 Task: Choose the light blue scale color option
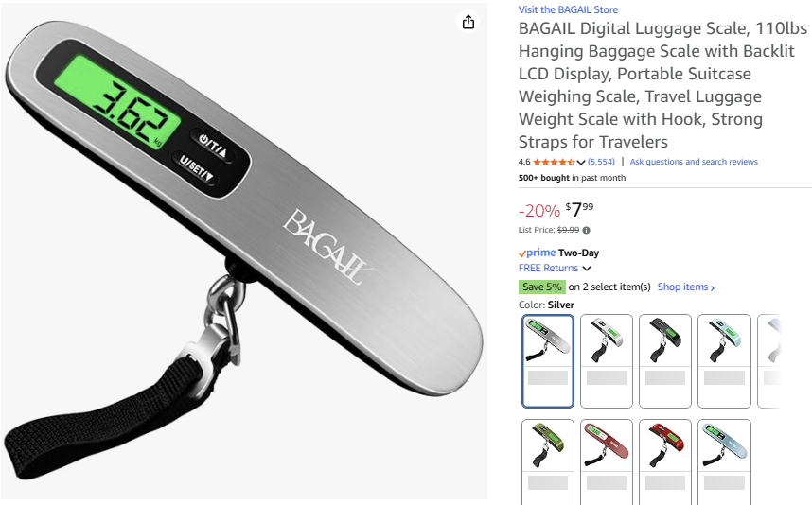point(724,461)
